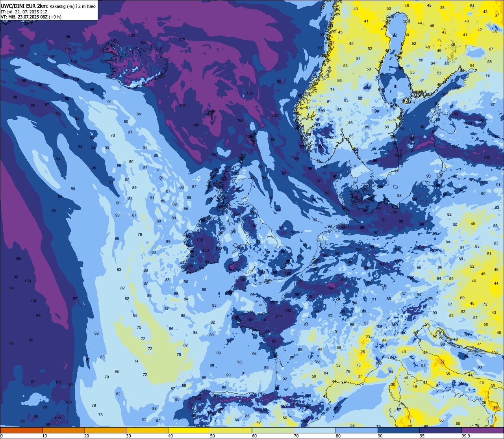Viewport: 504px width, 439px height.
Task: Select the 70–80 light blue legend swatch
Action: coord(315,430)
